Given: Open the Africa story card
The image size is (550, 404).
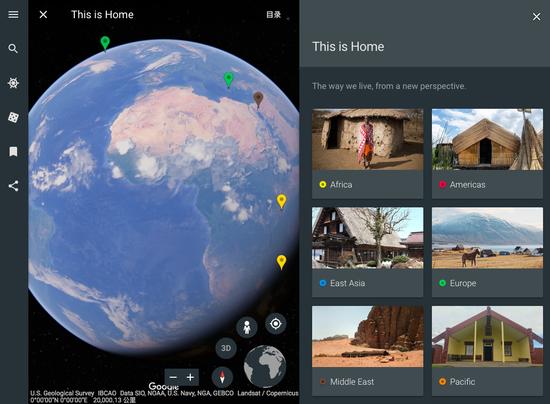Looking at the screenshot, I should click(x=368, y=153).
